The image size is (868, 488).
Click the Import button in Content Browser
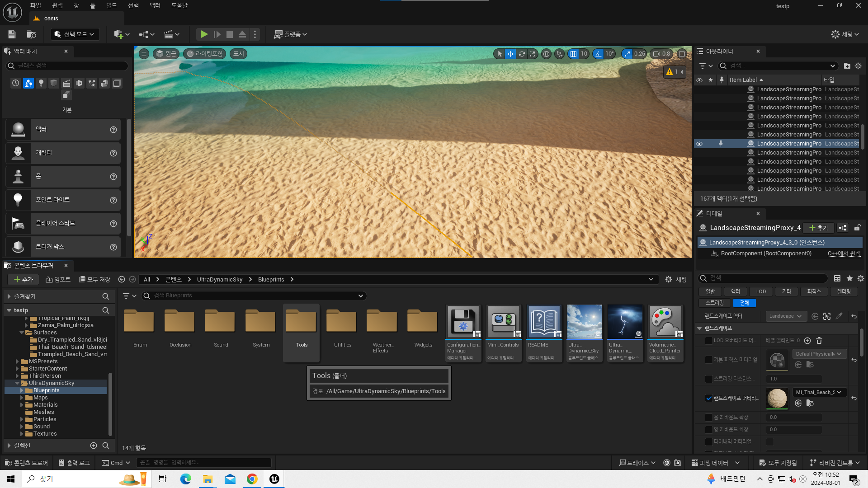58,280
